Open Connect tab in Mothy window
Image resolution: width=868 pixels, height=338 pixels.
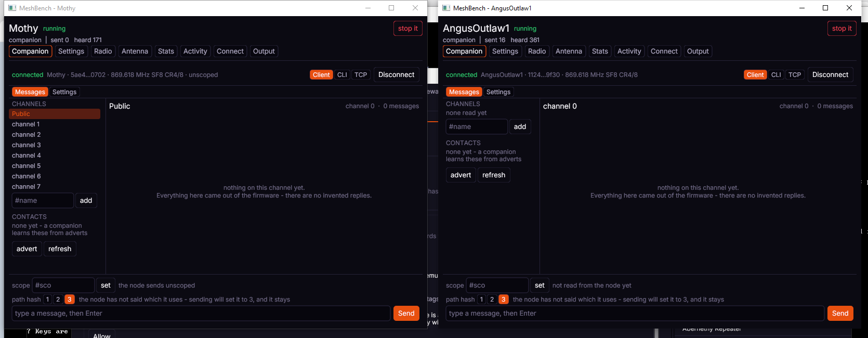point(230,51)
